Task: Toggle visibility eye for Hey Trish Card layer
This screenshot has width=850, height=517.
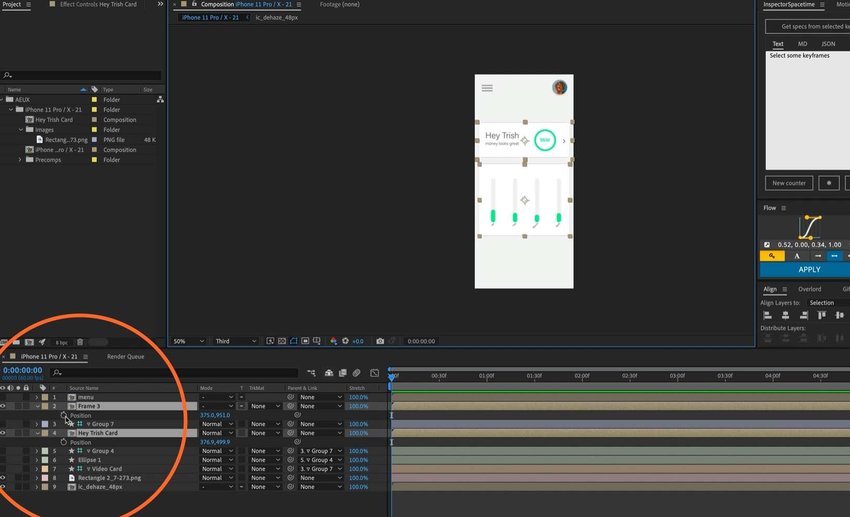Action: tap(3, 433)
